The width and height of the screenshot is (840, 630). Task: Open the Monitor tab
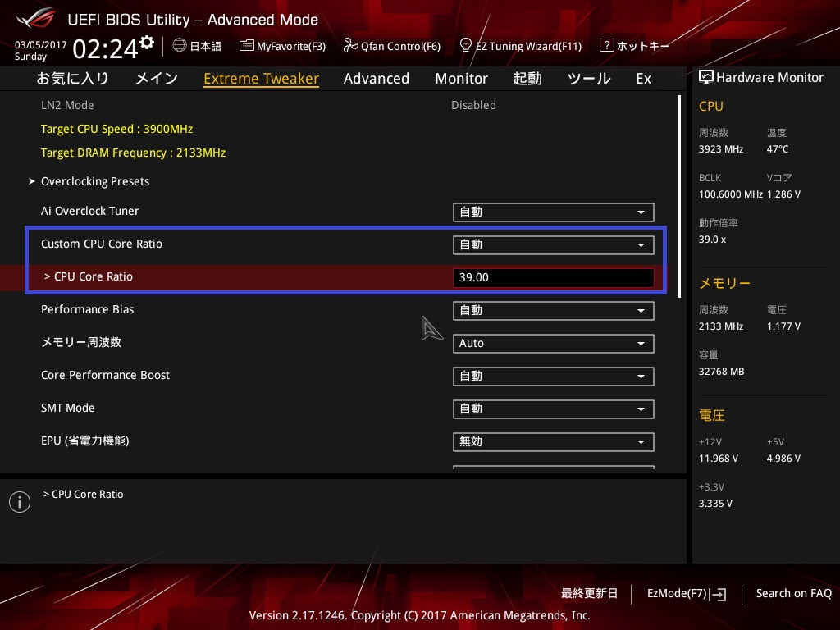tap(461, 79)
